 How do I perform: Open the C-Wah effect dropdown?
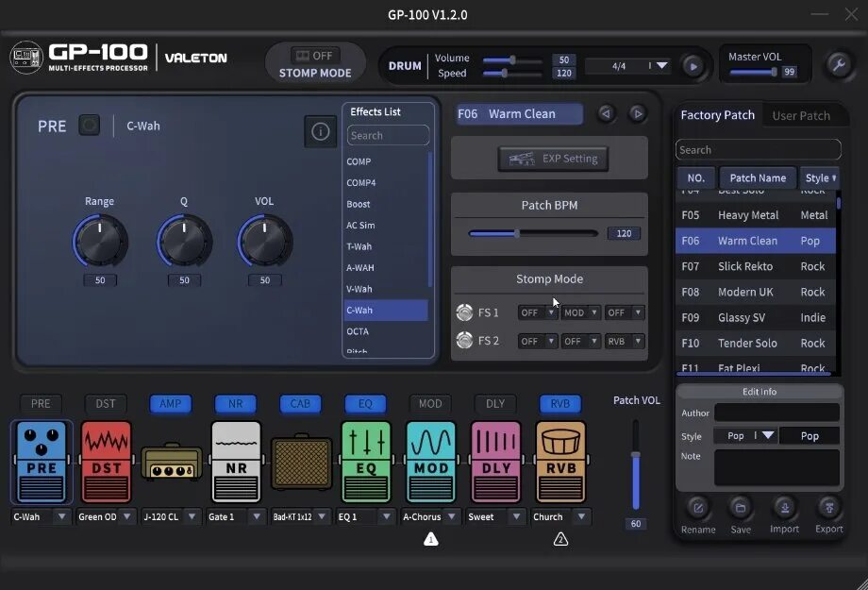click(61, 516)
